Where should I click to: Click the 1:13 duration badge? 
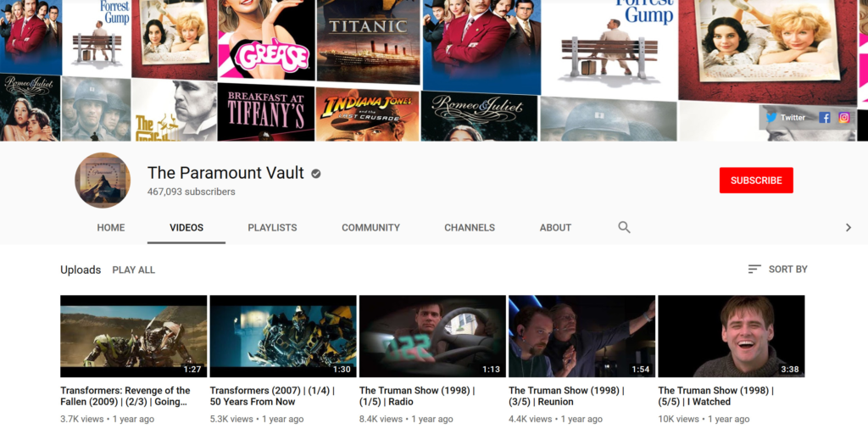(491, 370)
